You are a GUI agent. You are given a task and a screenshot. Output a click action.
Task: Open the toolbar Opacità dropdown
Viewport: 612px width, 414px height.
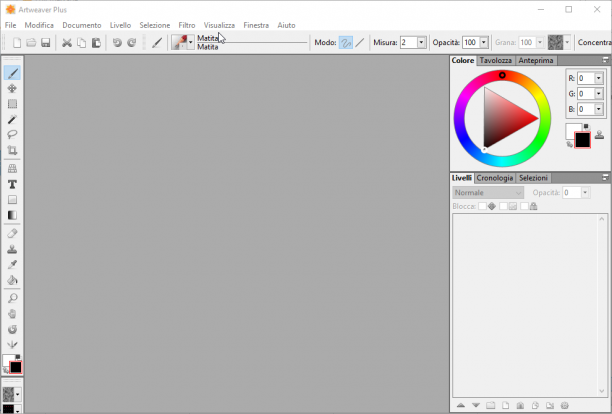tap(484, 43)
